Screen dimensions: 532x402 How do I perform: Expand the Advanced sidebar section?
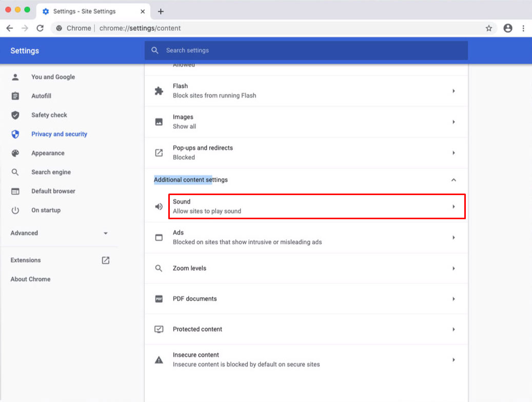point(106,233)
